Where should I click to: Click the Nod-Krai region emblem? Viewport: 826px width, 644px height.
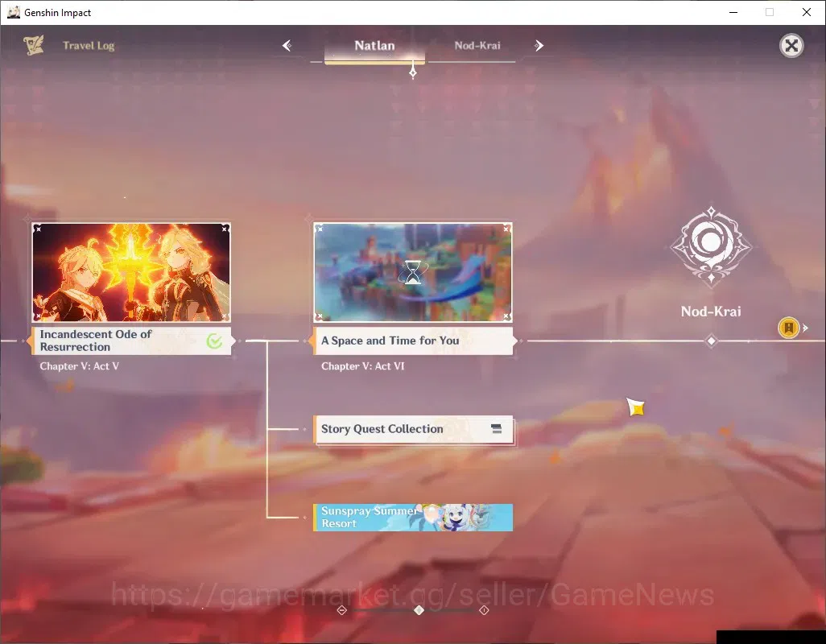(711, 246)
